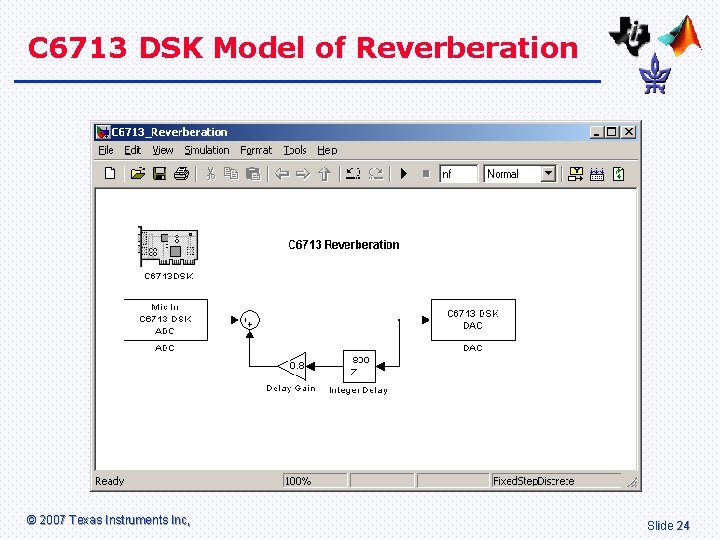Select the Sum junction block
This screenshot has height=540, width=720.
coord(250,320)
